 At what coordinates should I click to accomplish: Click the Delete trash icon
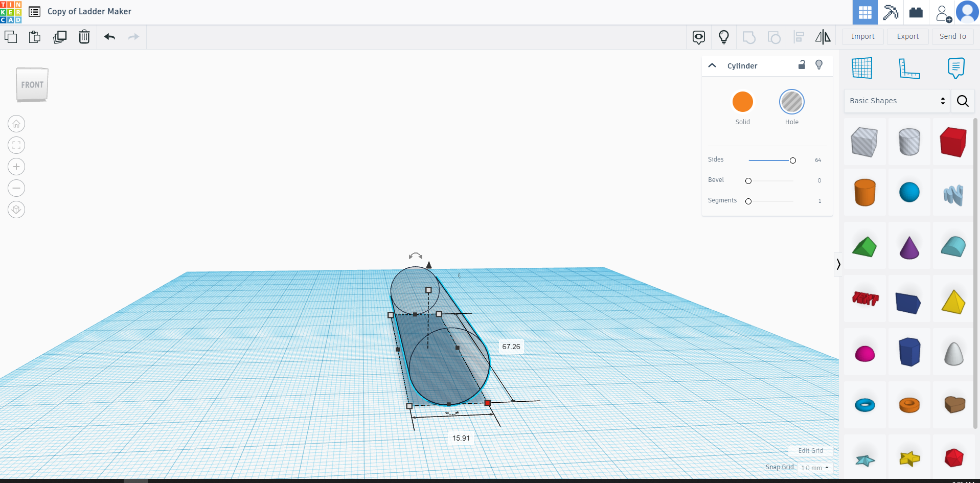coord(84,37)
